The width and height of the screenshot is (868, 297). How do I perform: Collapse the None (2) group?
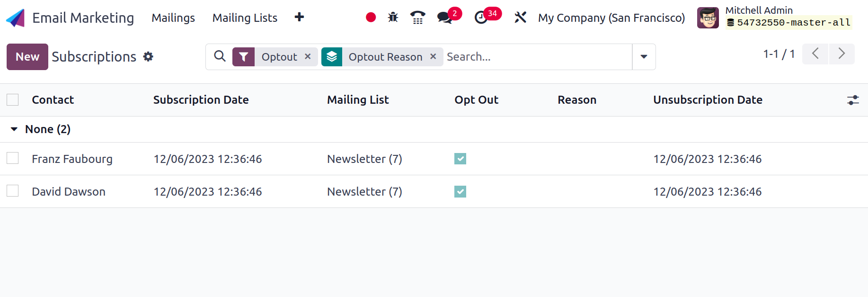(40, 129)
